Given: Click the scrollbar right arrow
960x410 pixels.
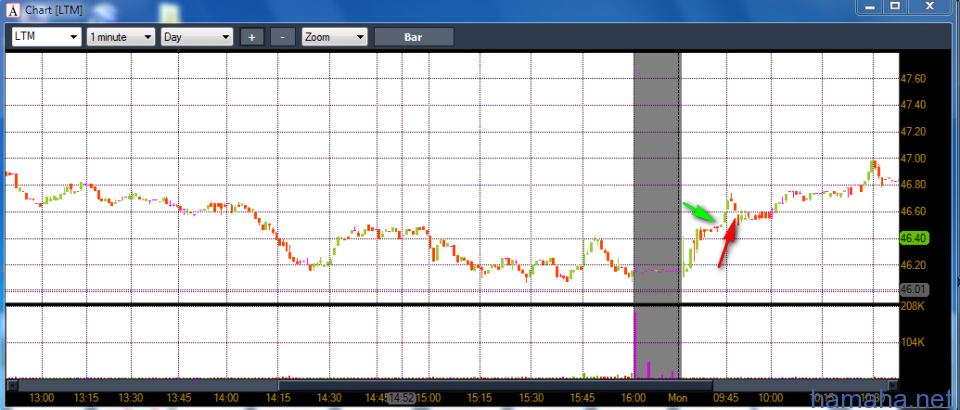Looking at the screenshot, I should click(x=893, y=386).
